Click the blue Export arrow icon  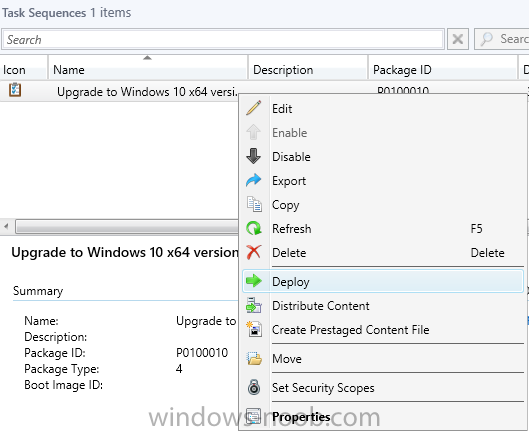coord(254,180)
